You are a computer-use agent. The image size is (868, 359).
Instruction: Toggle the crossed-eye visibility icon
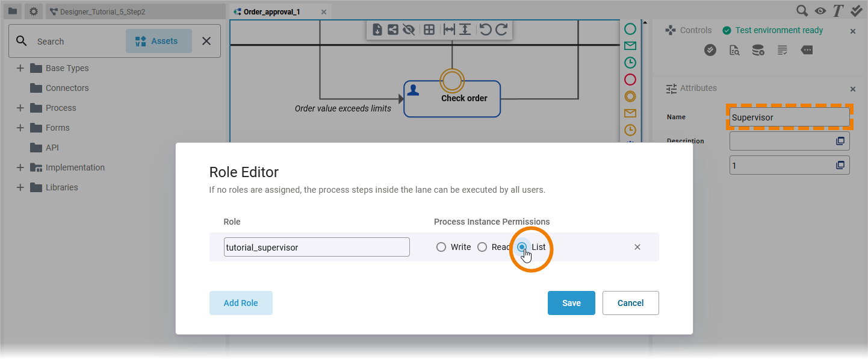click(409, 30)
